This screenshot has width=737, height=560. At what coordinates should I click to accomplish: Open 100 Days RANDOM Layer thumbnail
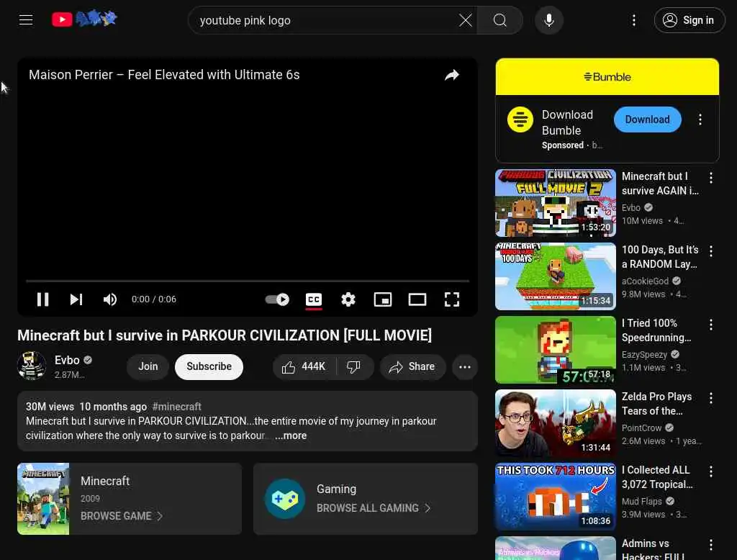point(556,276)
